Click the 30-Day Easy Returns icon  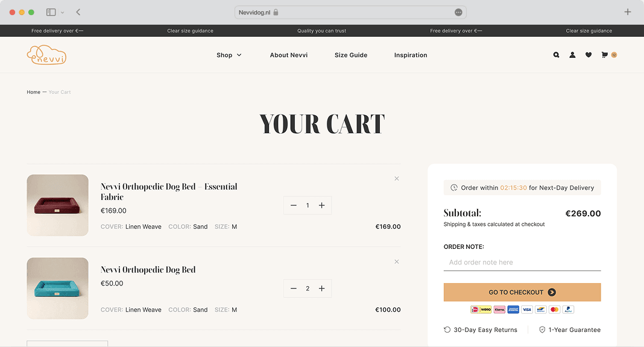pos(447,330)
